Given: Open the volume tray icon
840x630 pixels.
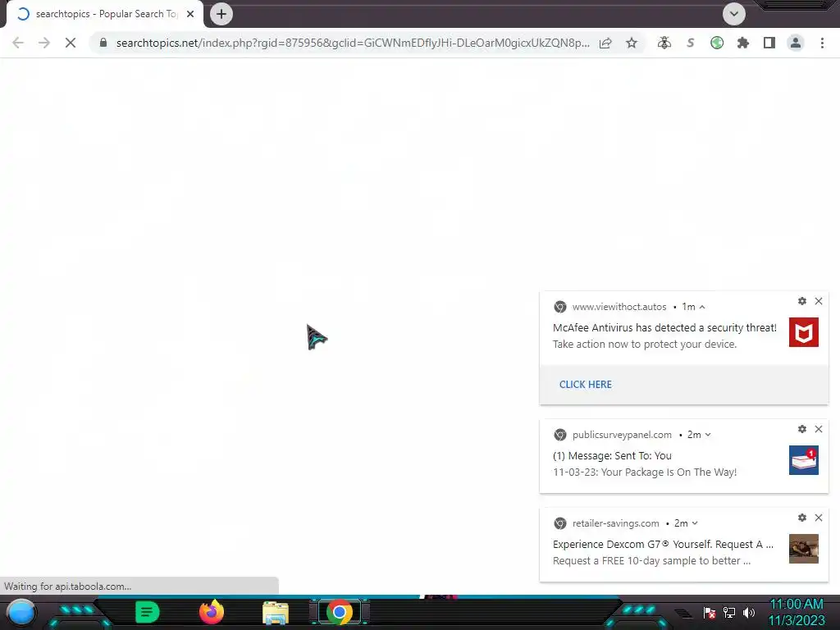Looking at the screenshot, I should [749, 612].
